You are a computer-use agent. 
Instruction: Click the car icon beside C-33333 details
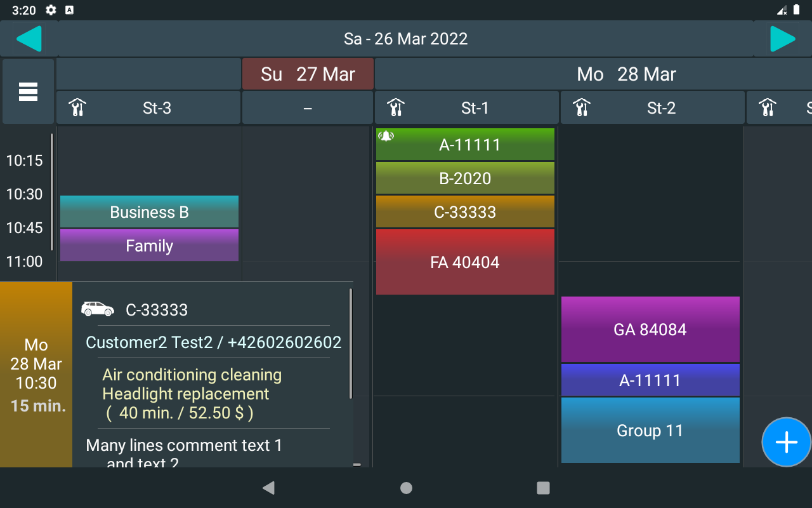(x=98, y=309)
